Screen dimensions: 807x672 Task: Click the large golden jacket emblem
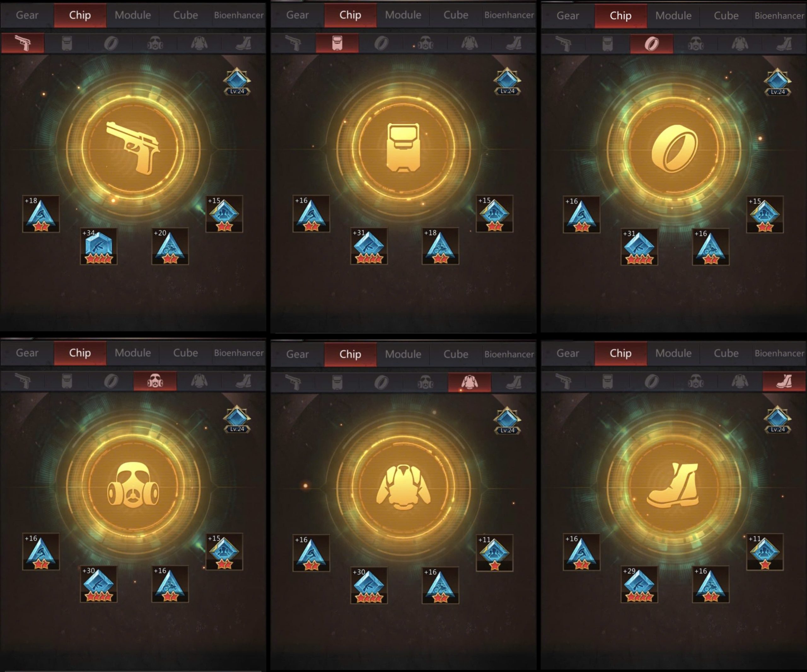pyautogui.click(x=403, y=487)
